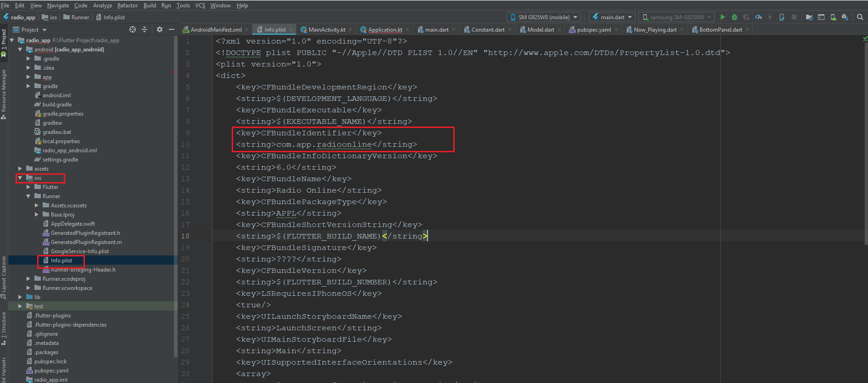This screenshot has width=868, height=383.
Task: Open the Flutter performance profiler icon
Action: pos(758,17)
